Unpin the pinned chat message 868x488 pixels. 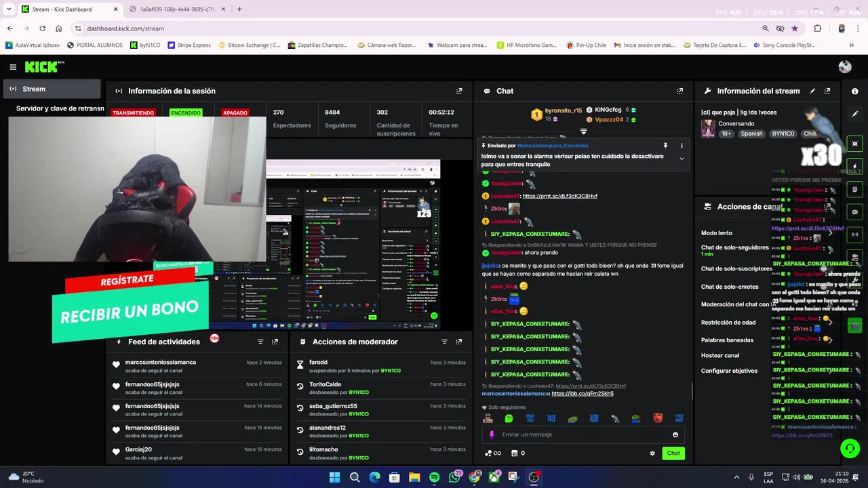tap(665, 146)
